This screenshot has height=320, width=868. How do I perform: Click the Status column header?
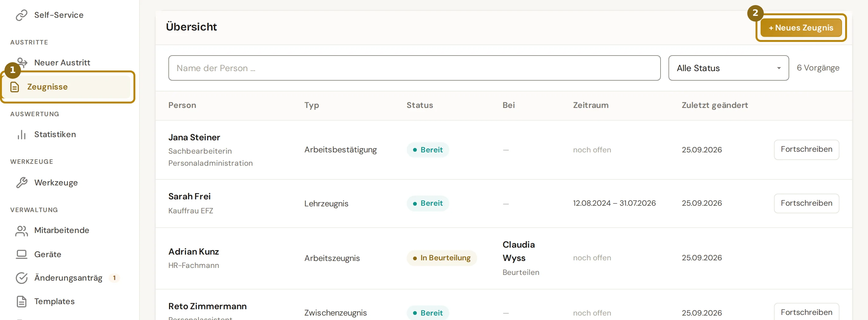(419, 105)
